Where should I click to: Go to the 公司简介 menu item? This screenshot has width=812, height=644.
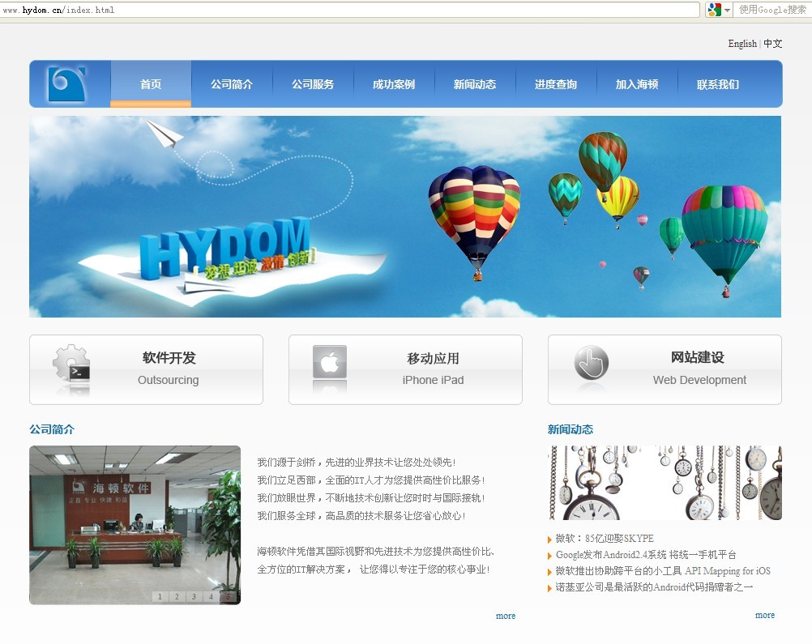click(x=232, y=84)
